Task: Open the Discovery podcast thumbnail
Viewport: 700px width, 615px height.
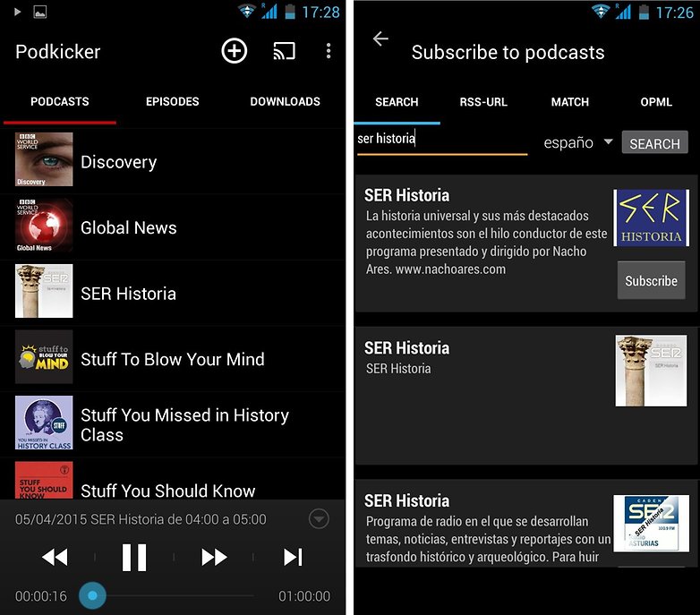Action: (x=44, y=159)
